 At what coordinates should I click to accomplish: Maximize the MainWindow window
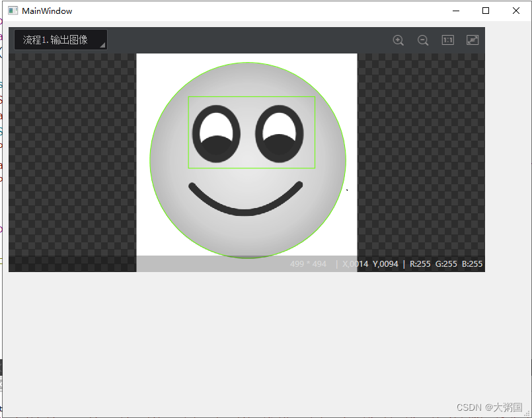point(486,11)
